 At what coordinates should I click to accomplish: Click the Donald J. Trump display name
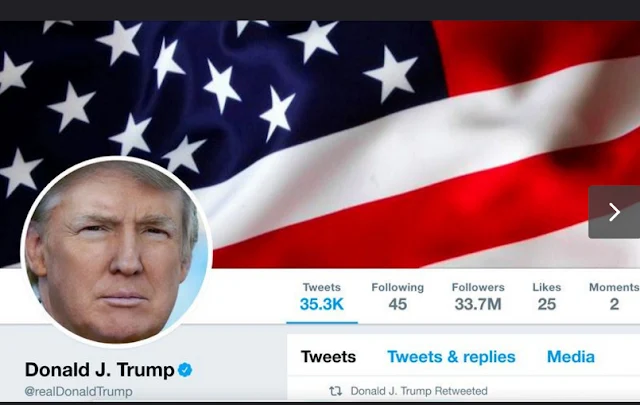pyautogui.click(x=100, y=369)
